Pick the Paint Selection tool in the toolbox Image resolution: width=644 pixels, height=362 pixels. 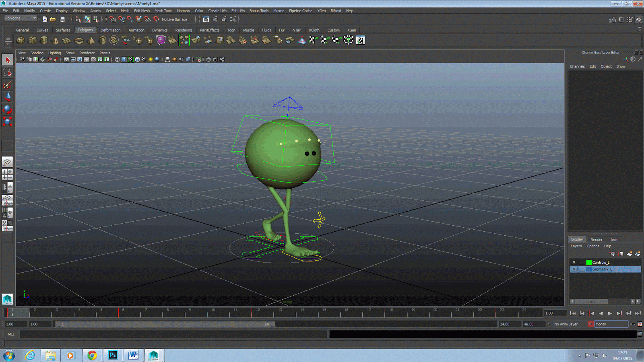pyautogui.click(x=7, y=85)
